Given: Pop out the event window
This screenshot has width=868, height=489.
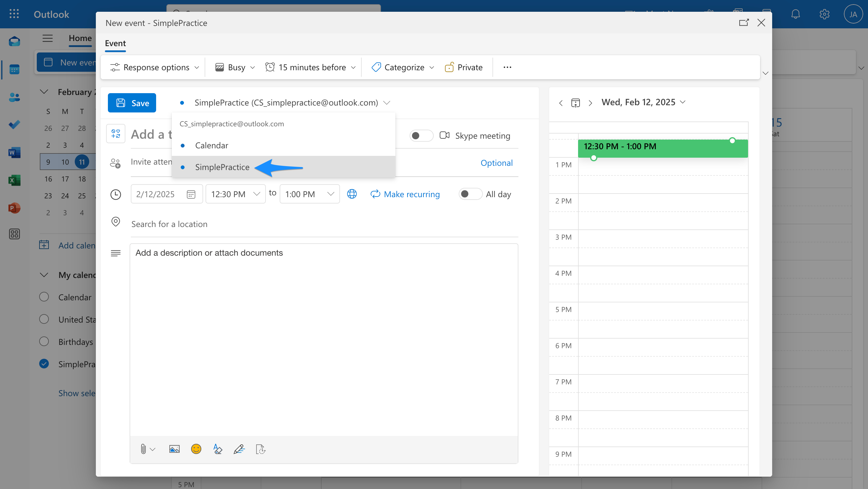Looking at the screenshot, I should coord(744,23).
